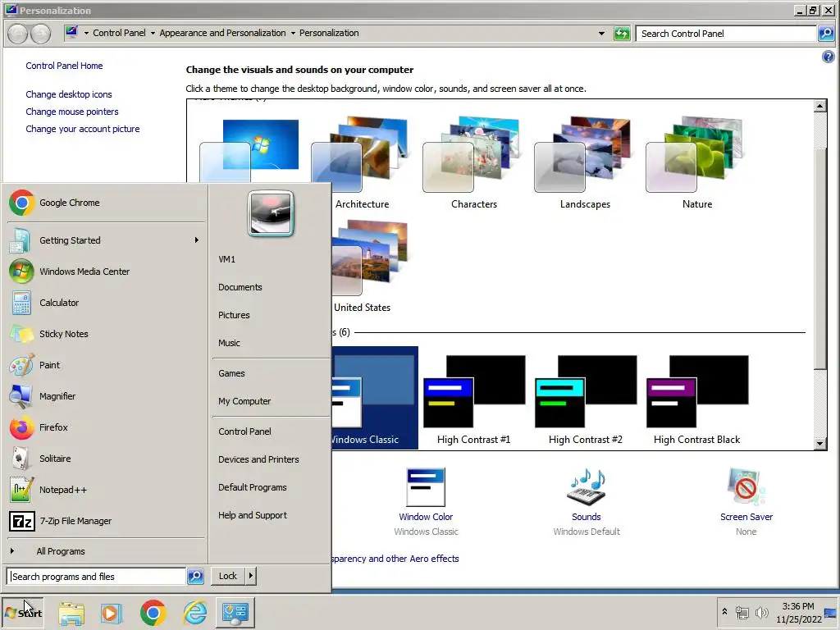Show hidden system tray icons
The height and width of the screenshot is (630, 840).
[x=724, y=611]
